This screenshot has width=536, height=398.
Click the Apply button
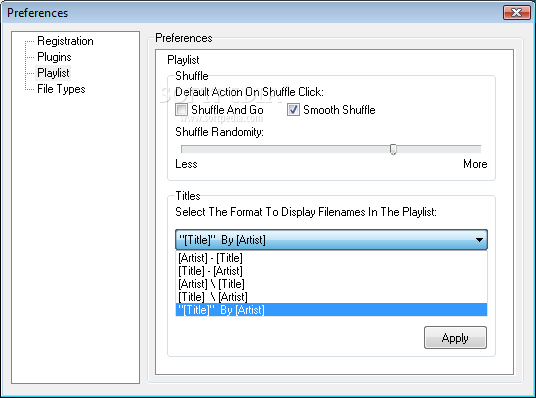[455, 337]
